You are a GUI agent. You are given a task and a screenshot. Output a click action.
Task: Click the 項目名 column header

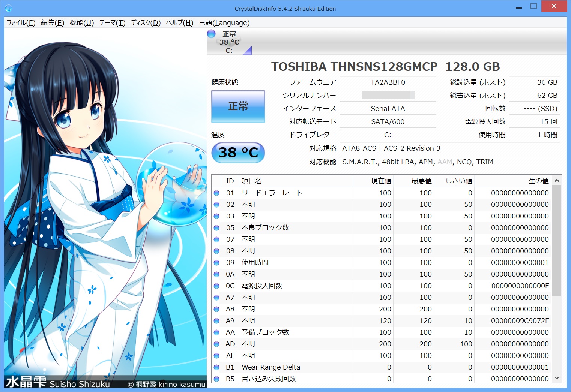tap(296, 181)
